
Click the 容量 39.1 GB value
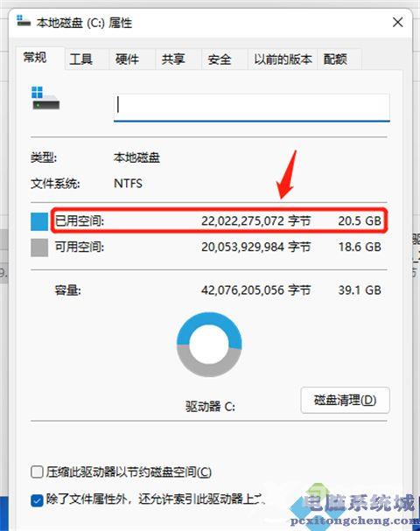tap(360, 290)
